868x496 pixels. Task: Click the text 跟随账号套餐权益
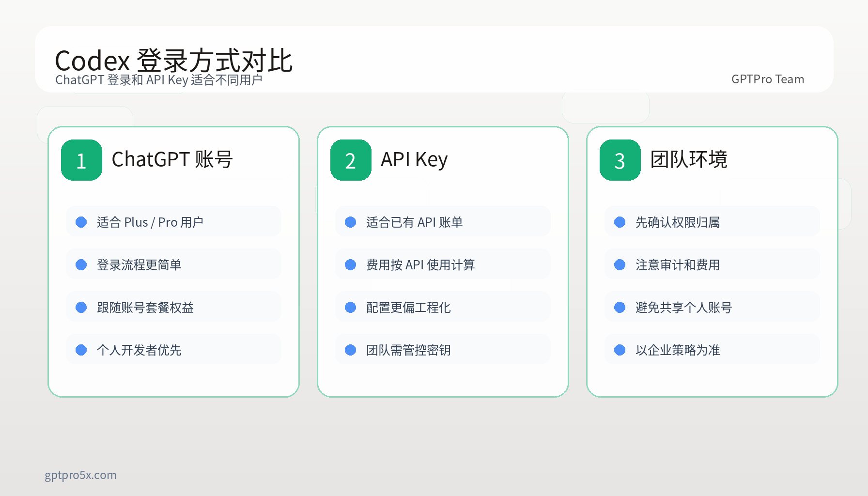point(145,308)
